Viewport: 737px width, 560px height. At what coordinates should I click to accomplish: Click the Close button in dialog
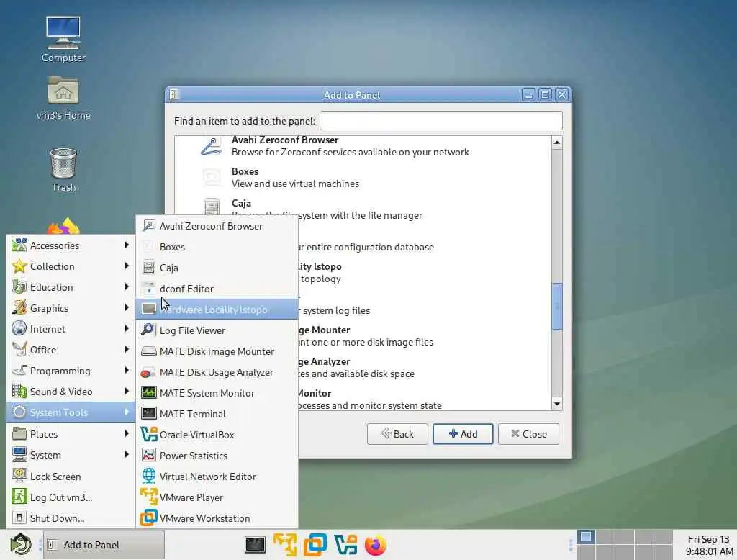click(528, 433)
